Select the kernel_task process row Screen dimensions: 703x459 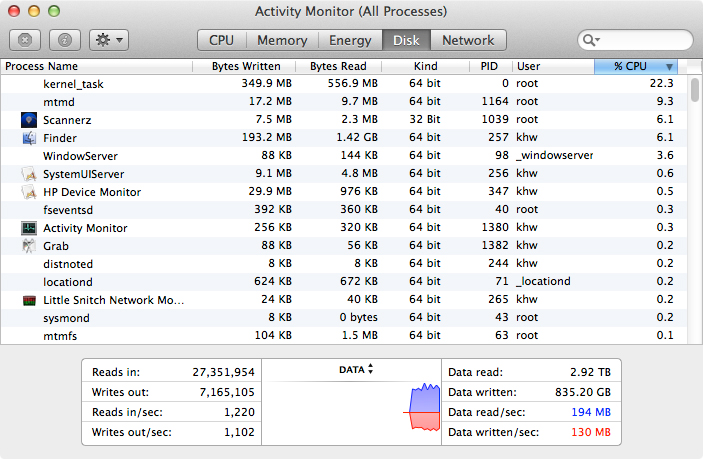(x=343, y=84)
